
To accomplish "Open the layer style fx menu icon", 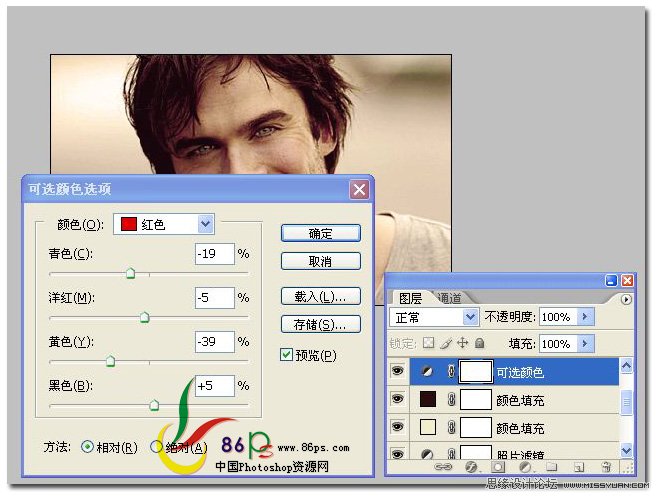I will [471, 467].
